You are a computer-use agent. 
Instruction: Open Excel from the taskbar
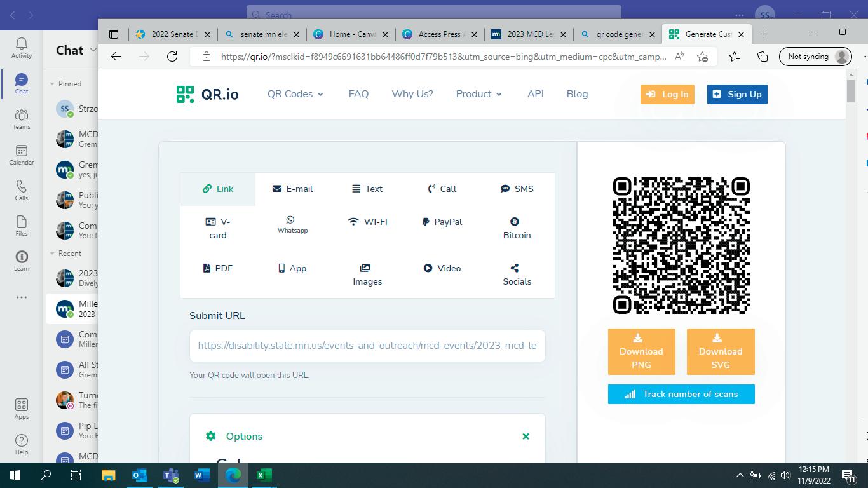(264, 475)
